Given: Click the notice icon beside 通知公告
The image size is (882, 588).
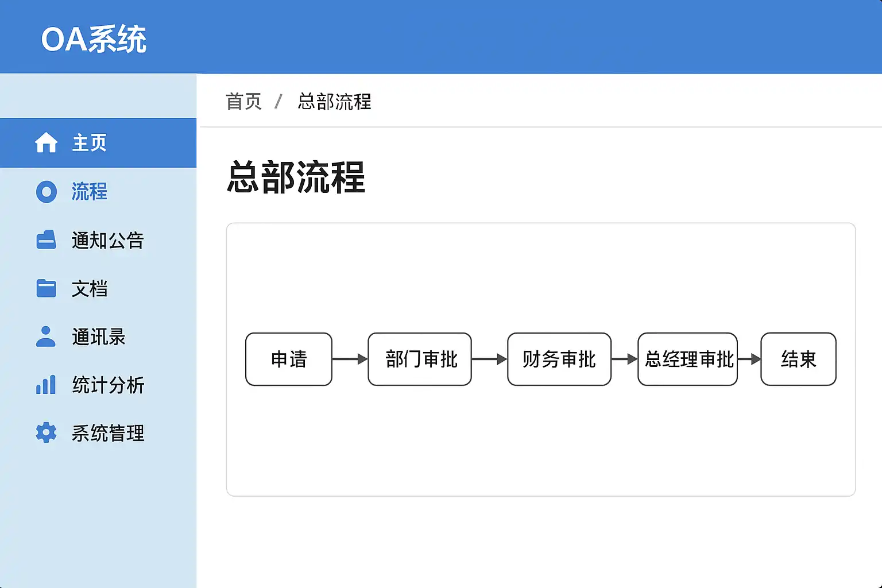Looking at the screenshot, I should click(46, 240).
